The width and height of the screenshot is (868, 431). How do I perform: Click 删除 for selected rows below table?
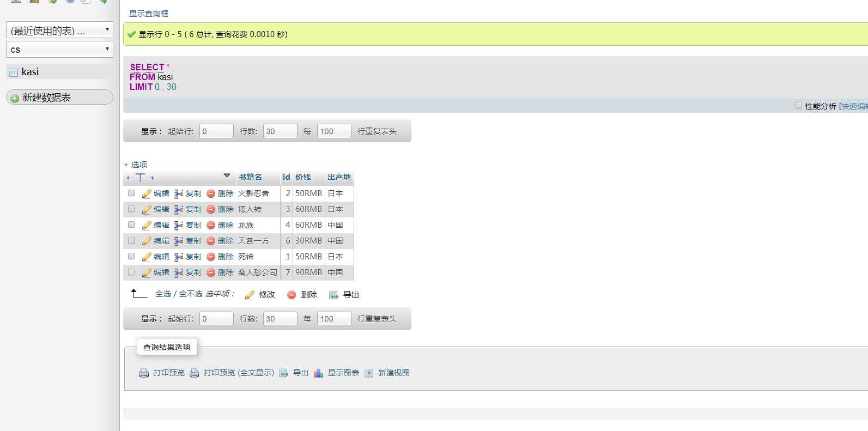(302, 295)
